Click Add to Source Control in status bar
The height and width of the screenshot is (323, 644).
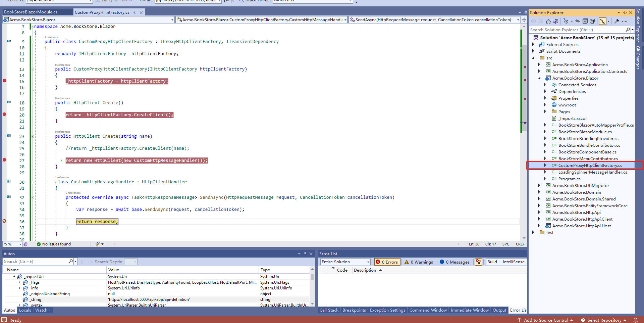tap(546, 320)
